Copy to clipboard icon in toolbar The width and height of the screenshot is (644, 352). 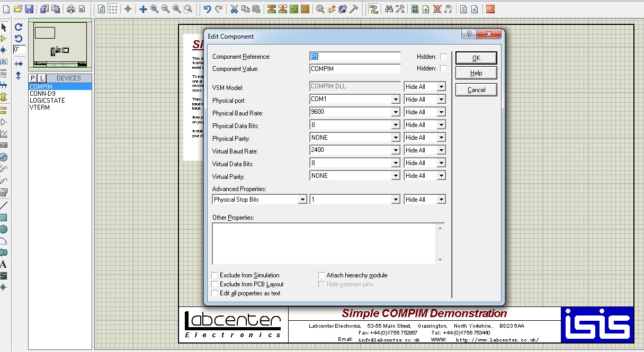click(x=245, y=9)
